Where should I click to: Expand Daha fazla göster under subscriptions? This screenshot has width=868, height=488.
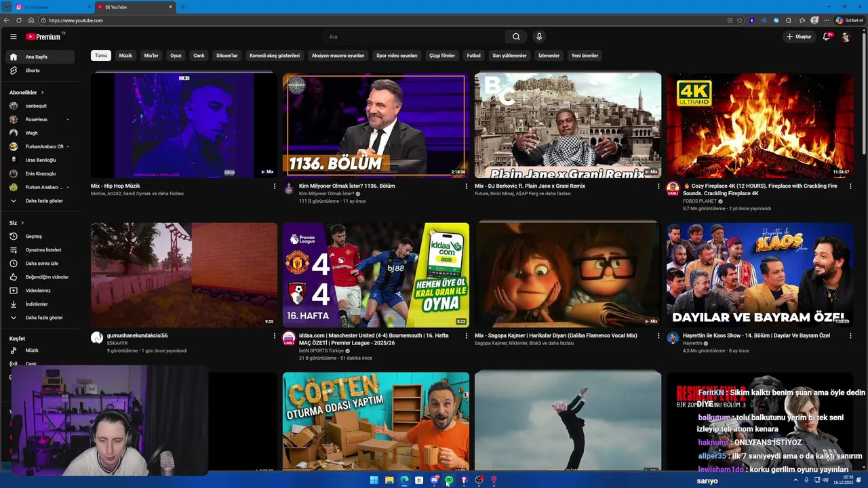41,201
